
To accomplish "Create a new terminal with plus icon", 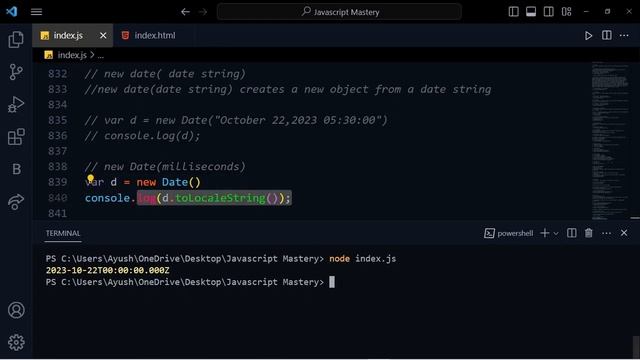I will pos(544,233).
